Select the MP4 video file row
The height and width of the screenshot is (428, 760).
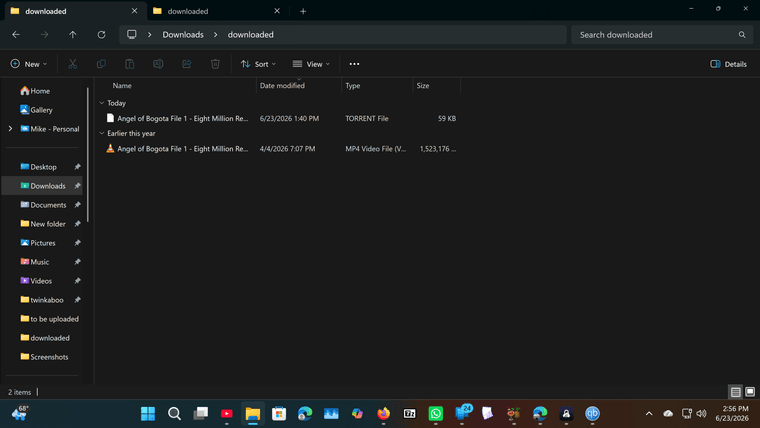pos(279,149)
